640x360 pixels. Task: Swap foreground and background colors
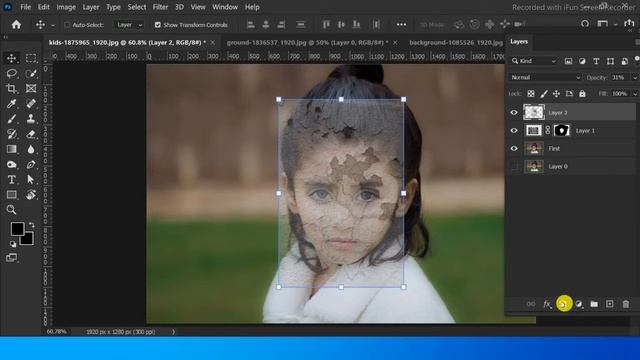tap(31, 224)
